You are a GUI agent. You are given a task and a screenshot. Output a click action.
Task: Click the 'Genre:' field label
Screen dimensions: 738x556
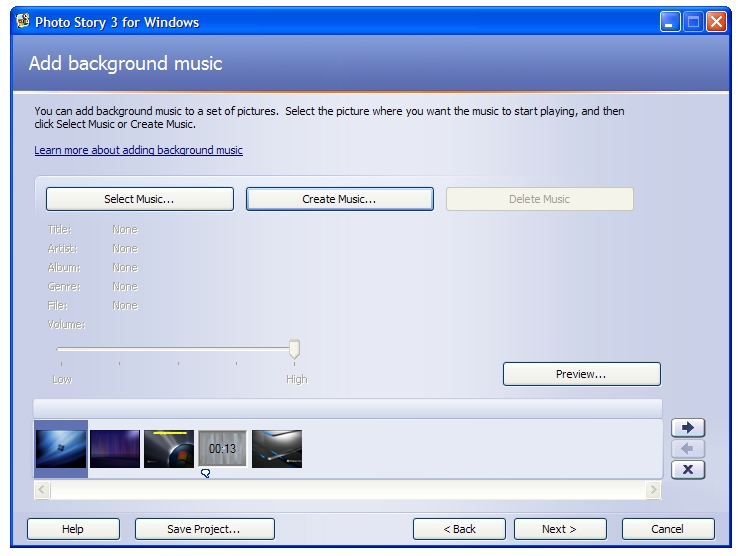click(x=64, y=287)
